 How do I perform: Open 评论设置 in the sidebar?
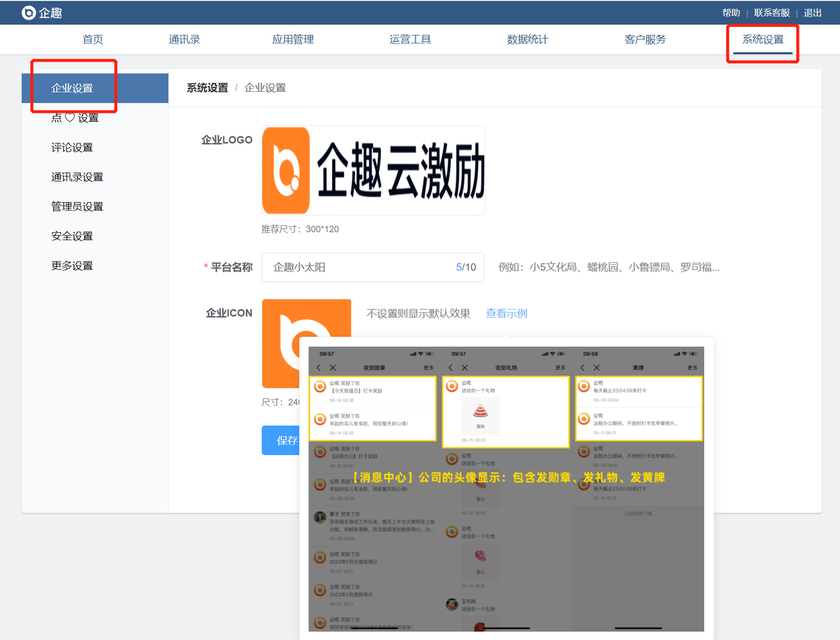coord(72,148)
